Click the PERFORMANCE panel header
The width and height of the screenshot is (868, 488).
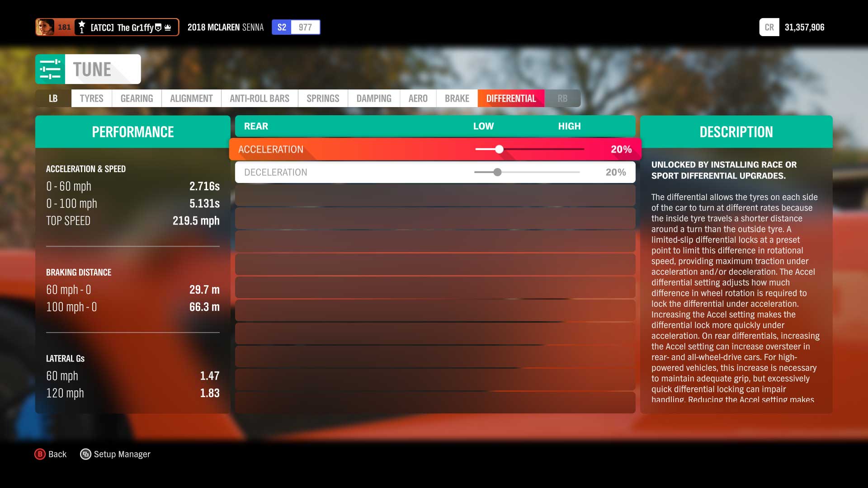pos(133,132)
